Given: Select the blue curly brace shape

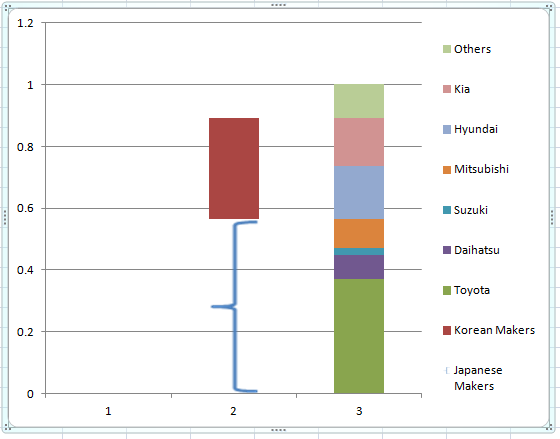Looking at the screenshot, I should click(235, 306).
